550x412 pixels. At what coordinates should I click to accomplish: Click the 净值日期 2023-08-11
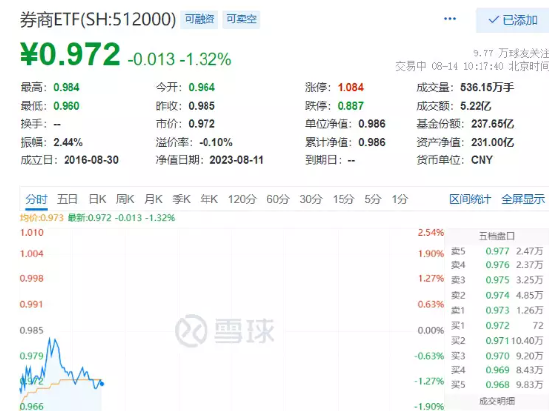236,160
